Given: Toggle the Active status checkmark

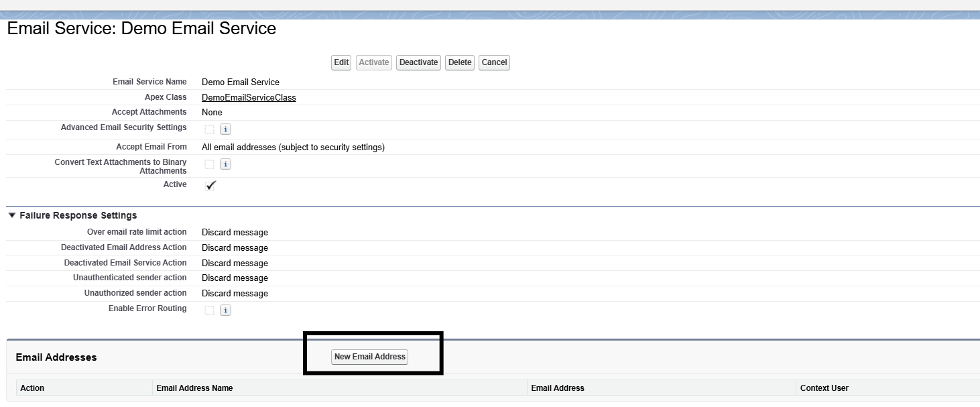Looking at the screenshot, I should (x=210, y=185).
